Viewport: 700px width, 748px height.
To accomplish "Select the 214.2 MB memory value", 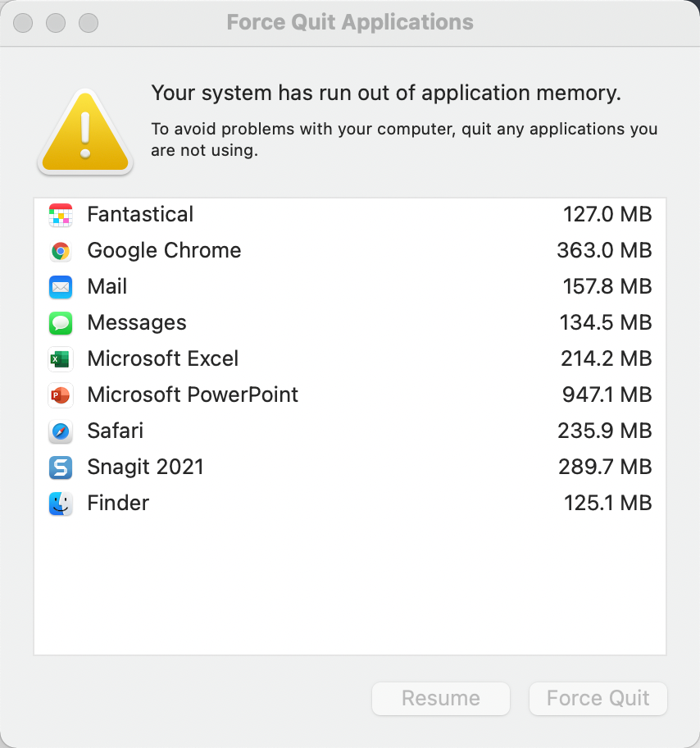I will 607,359.
